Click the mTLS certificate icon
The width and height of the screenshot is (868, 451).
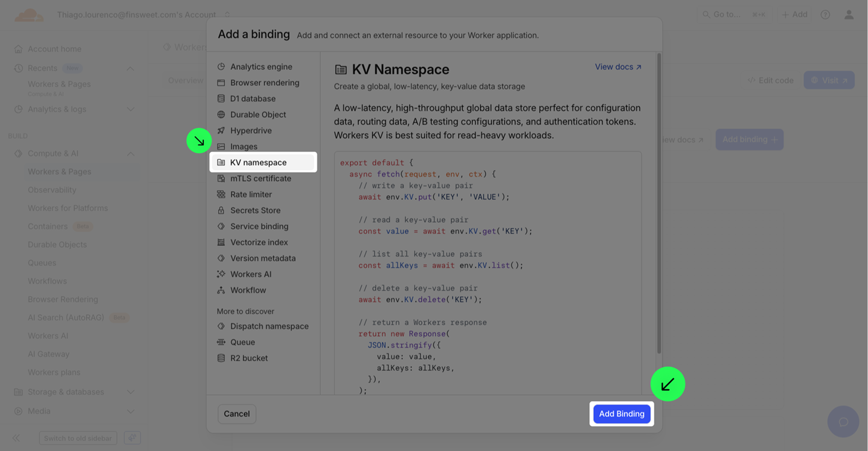(x=221, y=178)
